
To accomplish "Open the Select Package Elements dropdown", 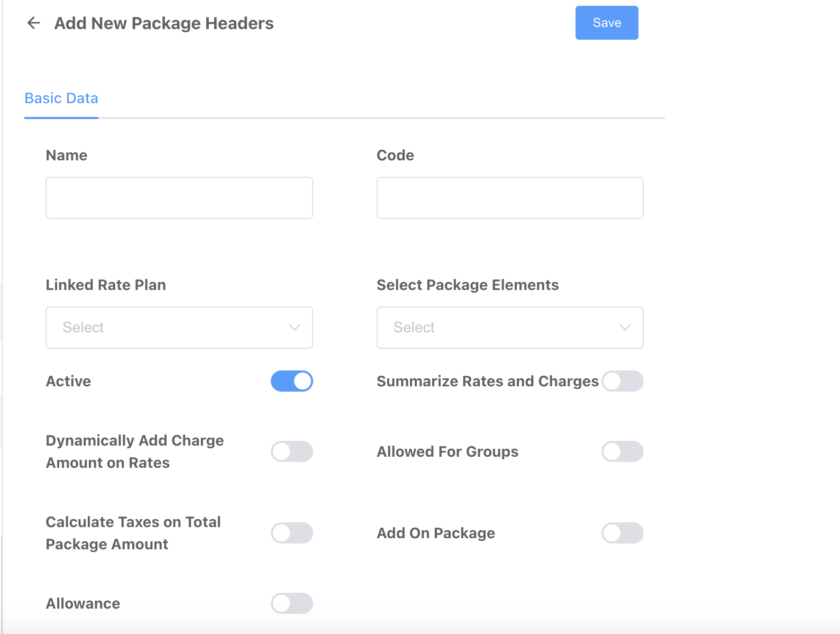I will tap(500, 328).
